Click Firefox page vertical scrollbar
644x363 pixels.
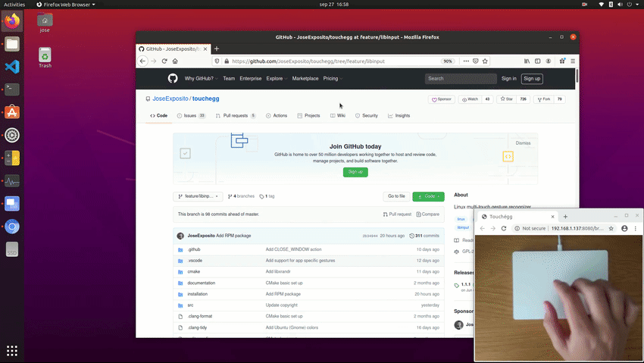click(577, 76)
